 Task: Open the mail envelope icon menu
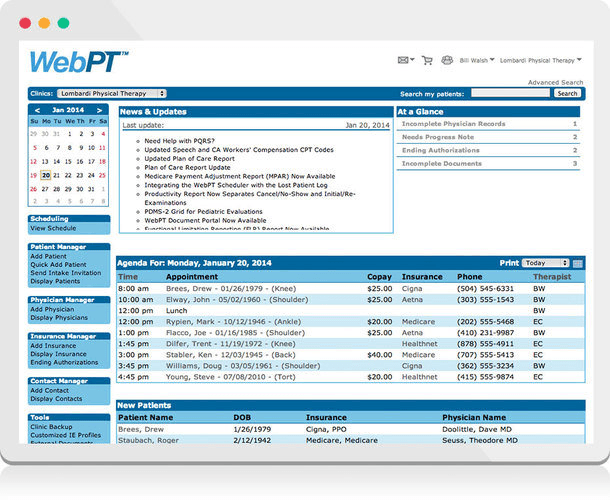406,60
